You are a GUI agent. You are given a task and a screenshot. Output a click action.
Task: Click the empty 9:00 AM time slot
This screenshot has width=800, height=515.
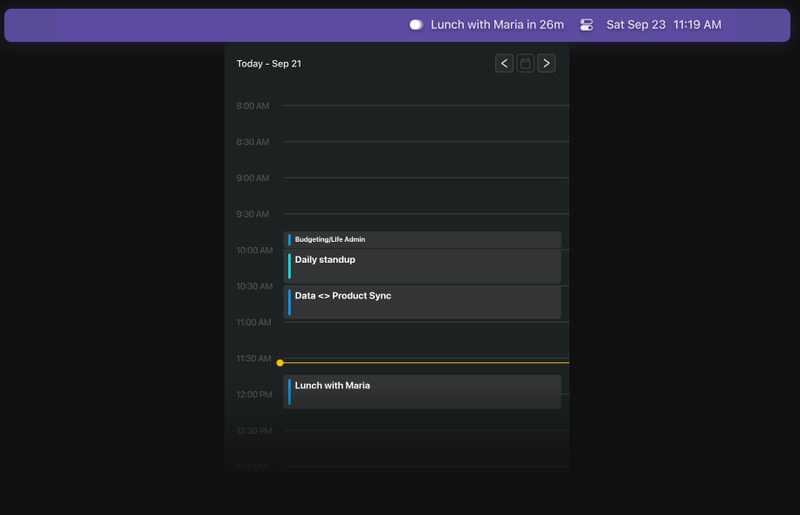click(425, 195)
